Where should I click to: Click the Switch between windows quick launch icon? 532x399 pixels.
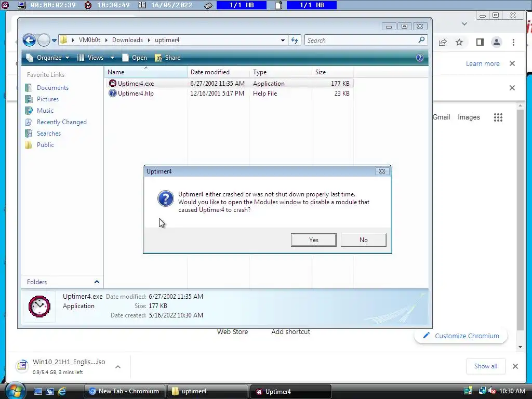click(x=49, y=391)
